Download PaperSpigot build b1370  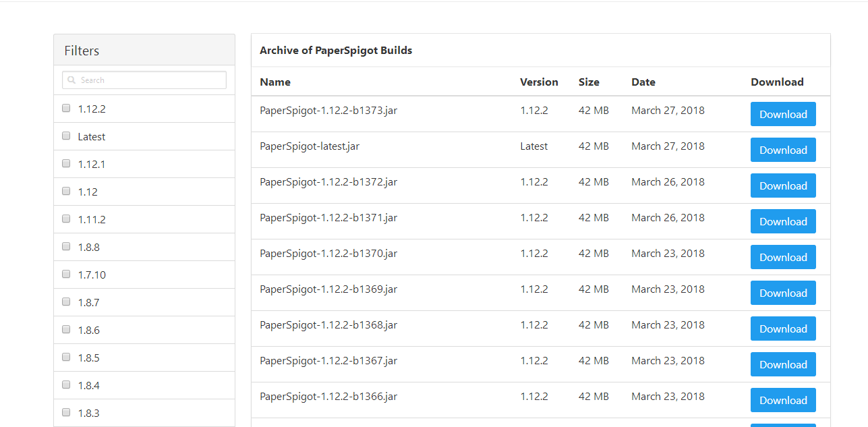pyautogui.click(x=782, y=257)
